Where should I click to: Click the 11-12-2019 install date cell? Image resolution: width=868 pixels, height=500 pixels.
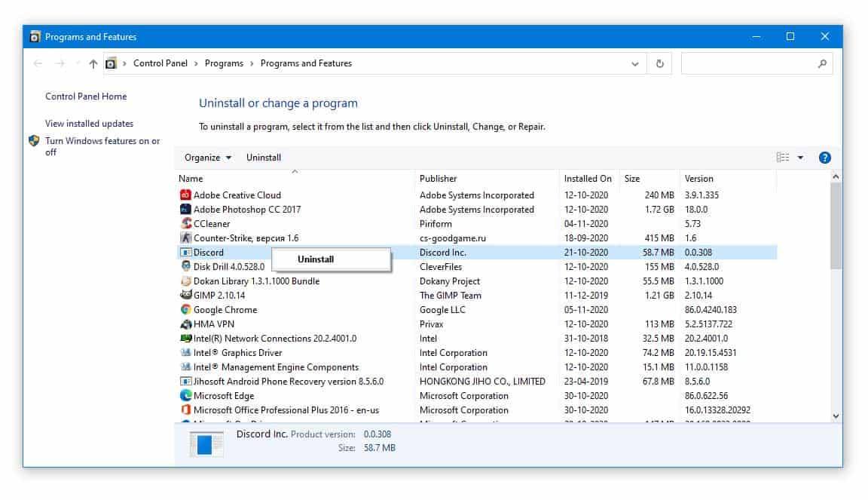(586, 296)
